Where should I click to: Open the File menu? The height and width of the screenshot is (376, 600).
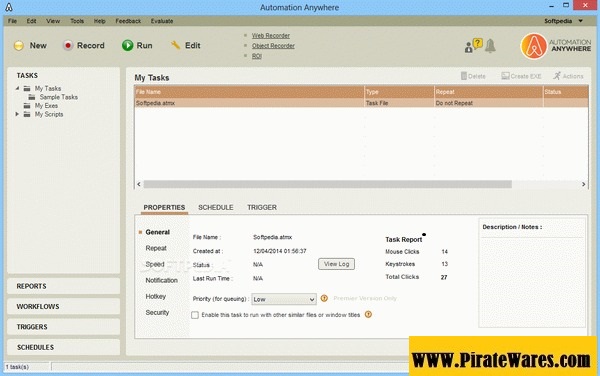tap(12, 21)
